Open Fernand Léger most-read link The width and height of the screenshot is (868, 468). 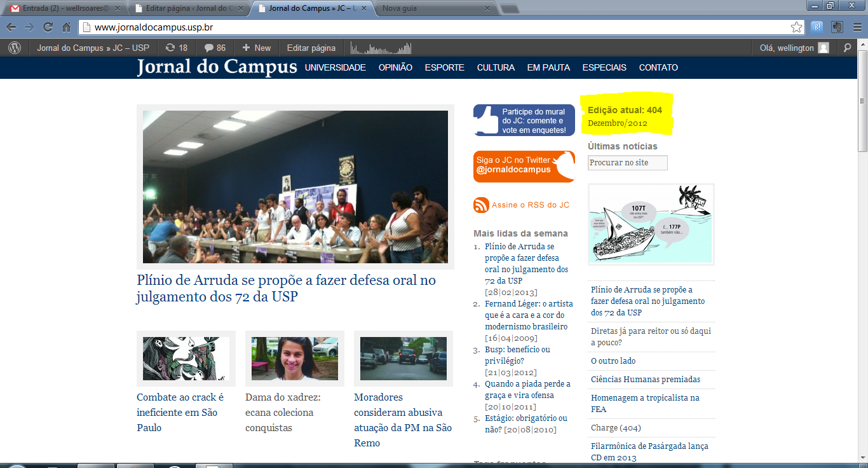(x=529, y=315)
